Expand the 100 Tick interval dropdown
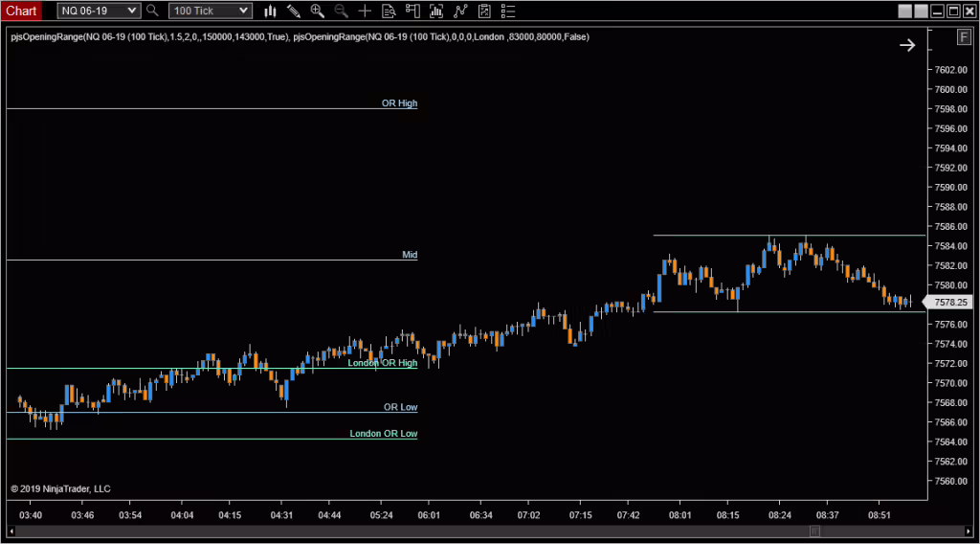The image size is (980, 544). click(x=211, y=11)
